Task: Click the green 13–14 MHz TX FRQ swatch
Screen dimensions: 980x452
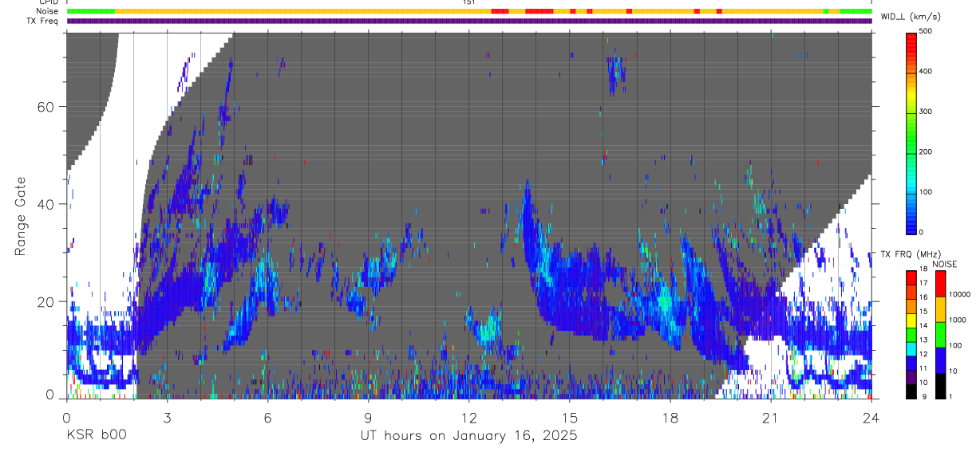Action: tap(911, 333)
